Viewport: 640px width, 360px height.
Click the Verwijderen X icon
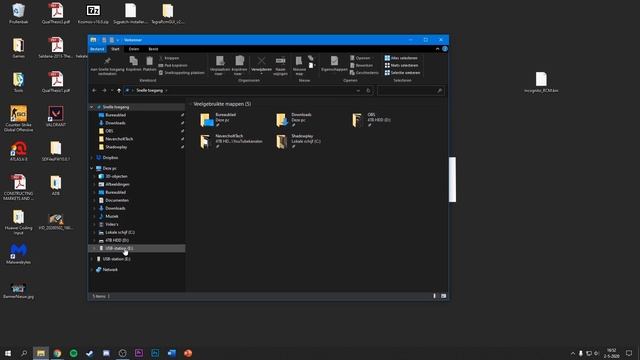pyautogui.click(x=261, y=61)
